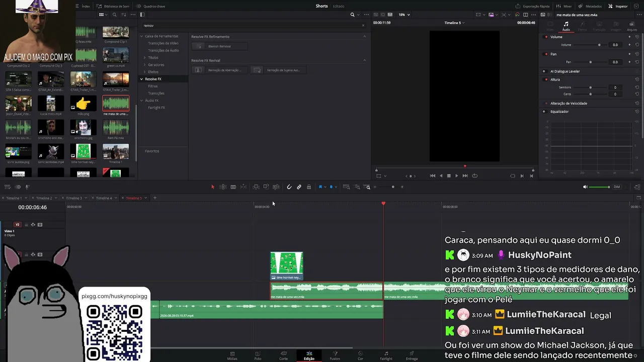
Task: Expand the Títulos category
Action: pyautogui.click(x=144, y=58)
